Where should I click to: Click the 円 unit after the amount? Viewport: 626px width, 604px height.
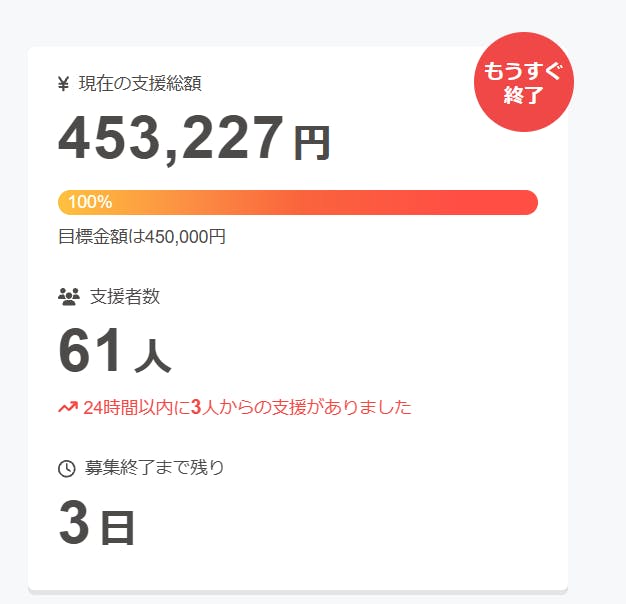point(311,144)
